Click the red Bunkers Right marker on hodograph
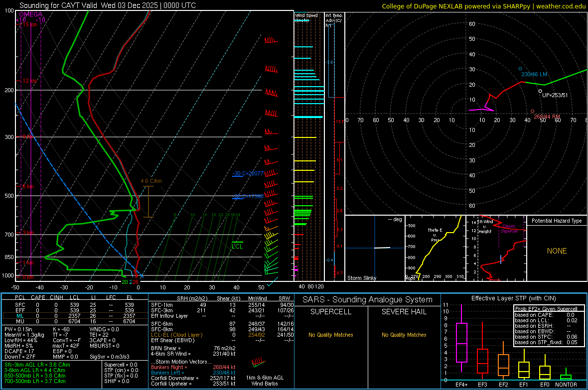Viewport: 588px width, 390px height. tap(533, 111)
